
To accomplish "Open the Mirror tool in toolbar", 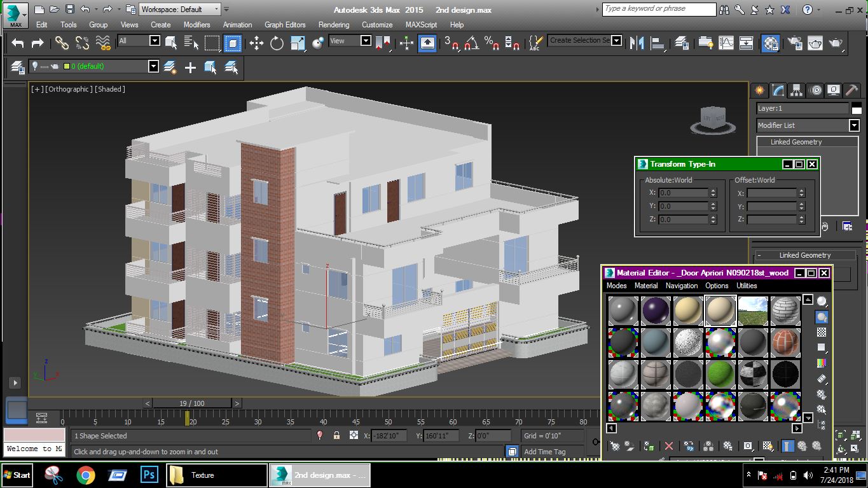I will click(x=637, y=43).
